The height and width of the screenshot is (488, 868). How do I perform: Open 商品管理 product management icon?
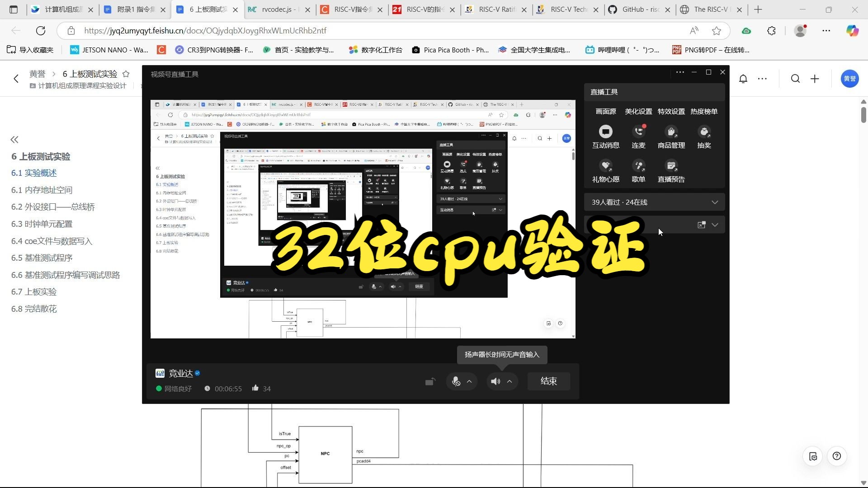(671, 131)
